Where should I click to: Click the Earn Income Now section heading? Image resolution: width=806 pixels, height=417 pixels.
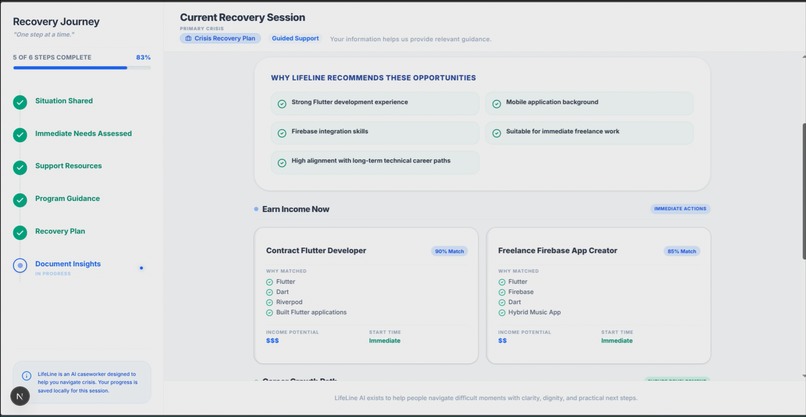[x=296, y=209]
